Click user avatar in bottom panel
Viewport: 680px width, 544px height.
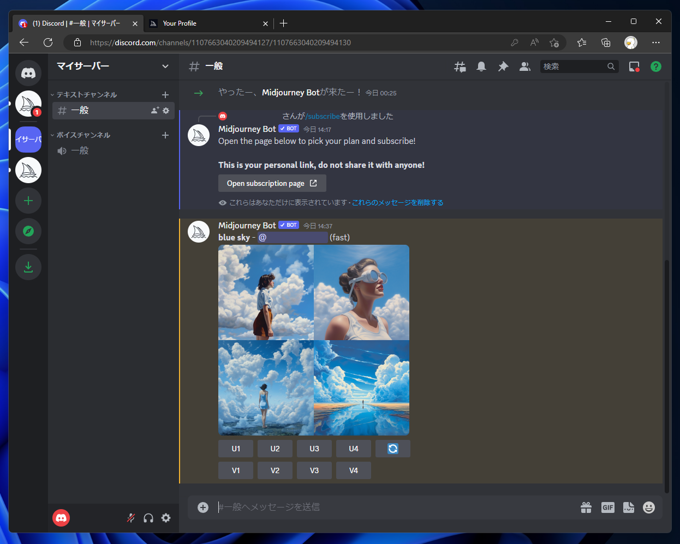point(61,518)
